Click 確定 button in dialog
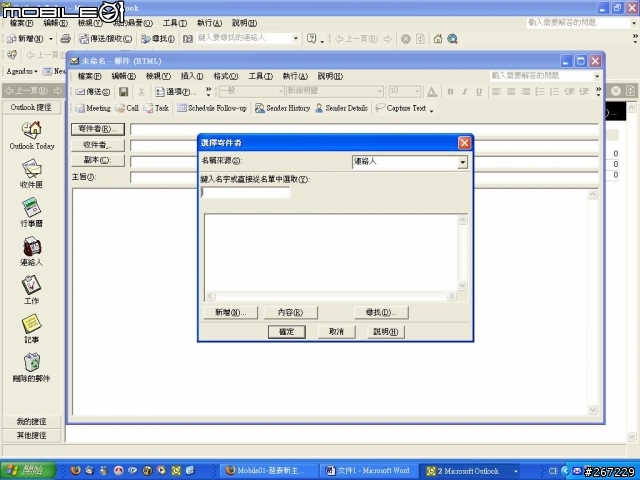The width and height of the screenshot is (640, 480). click(x=287, y=331)
